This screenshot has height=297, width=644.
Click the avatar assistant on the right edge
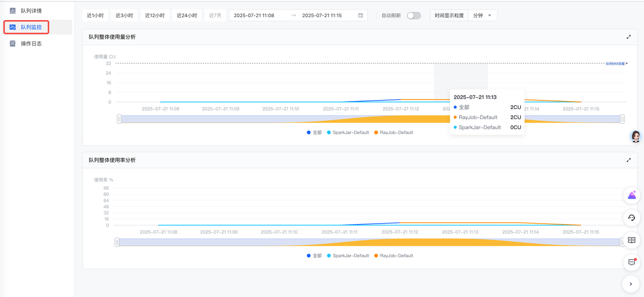point(636,136)
